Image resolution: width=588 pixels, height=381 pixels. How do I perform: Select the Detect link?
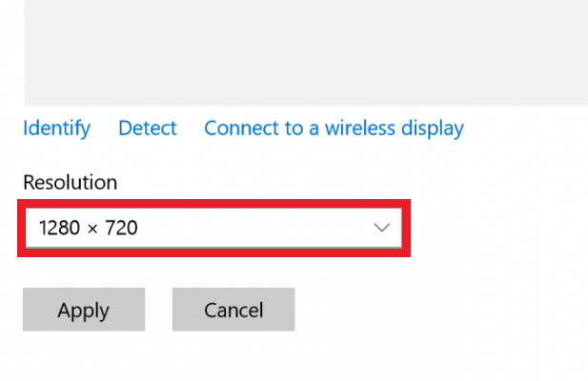[148, 128]
